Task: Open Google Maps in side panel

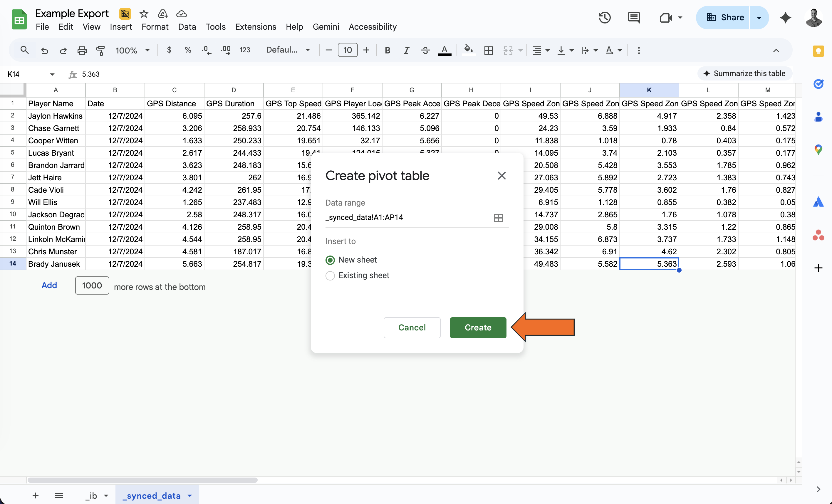Action: [x=818, y=149]
